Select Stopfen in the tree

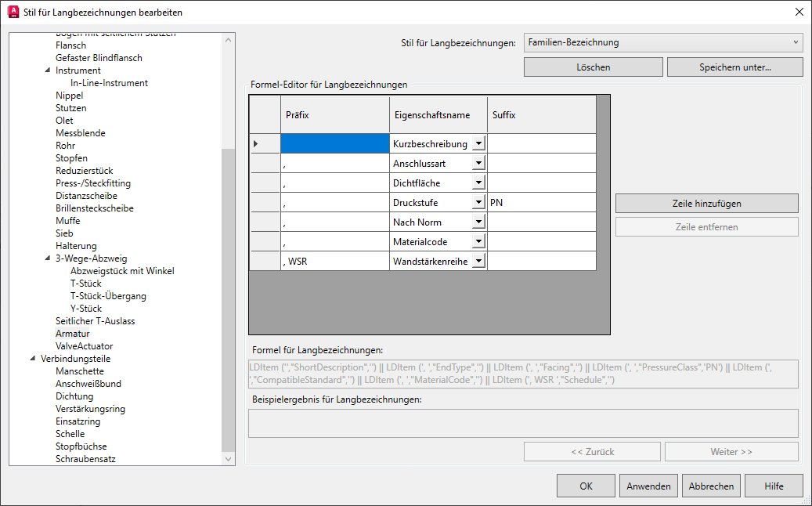tap(71, 158)
